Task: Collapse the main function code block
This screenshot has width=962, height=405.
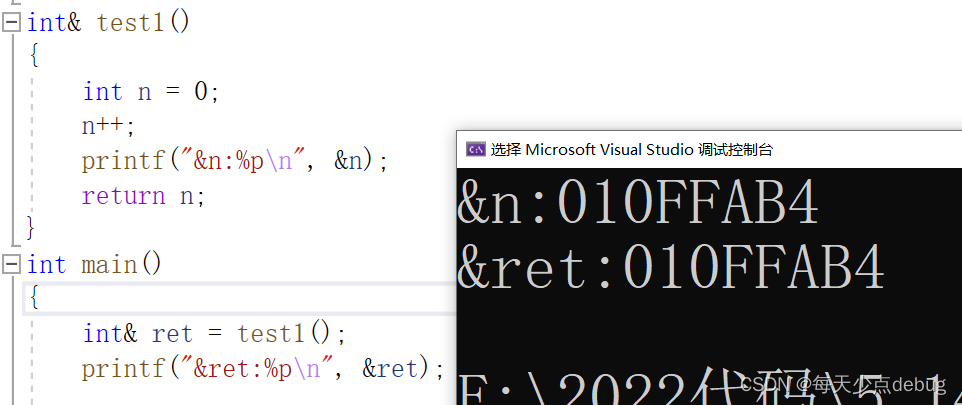Action: pos(11,265)
